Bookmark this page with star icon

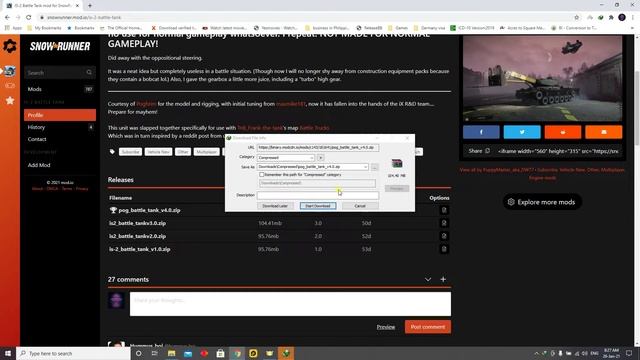click(576, 18)
